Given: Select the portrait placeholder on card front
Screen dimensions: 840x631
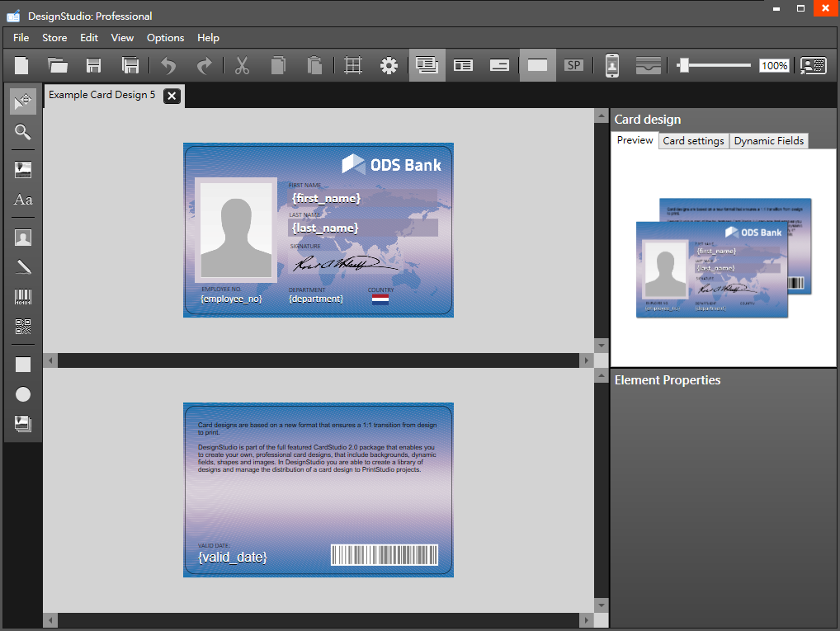Looking at the screenshot, I should coord(236,230).
